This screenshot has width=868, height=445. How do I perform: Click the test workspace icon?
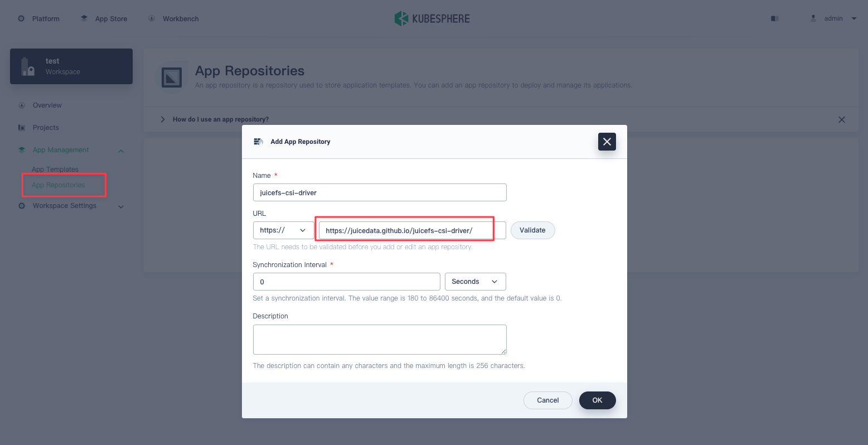28,66
